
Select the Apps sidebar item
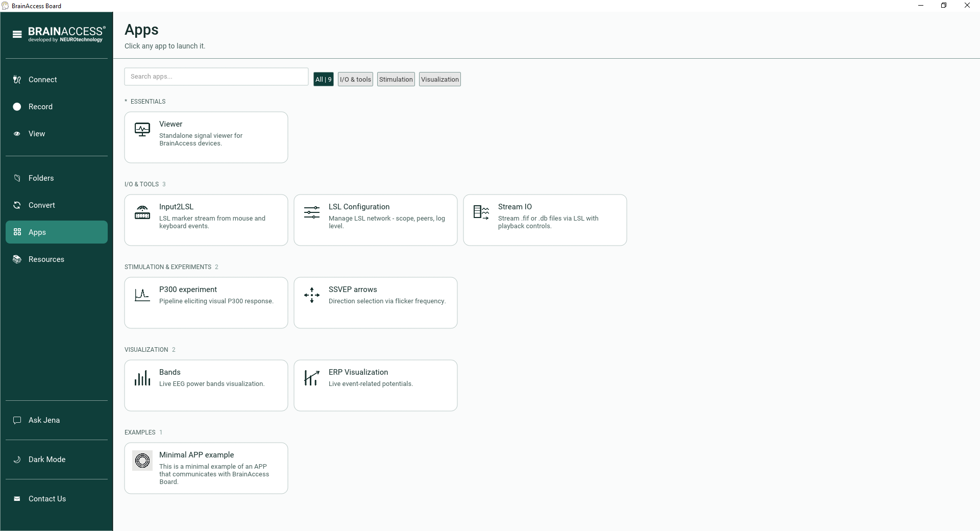(x=57, y=232)
